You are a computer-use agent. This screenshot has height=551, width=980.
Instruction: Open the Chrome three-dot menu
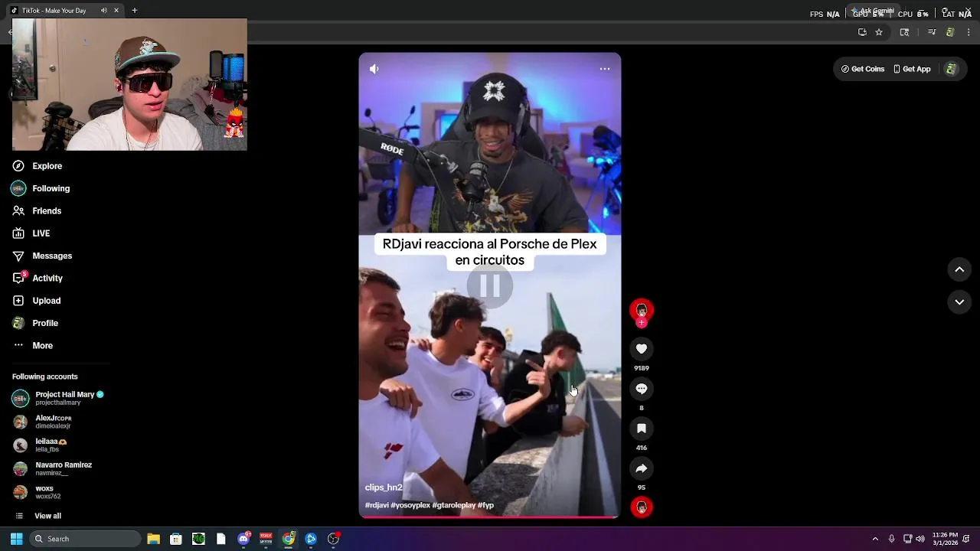click(x=969, y=32)
